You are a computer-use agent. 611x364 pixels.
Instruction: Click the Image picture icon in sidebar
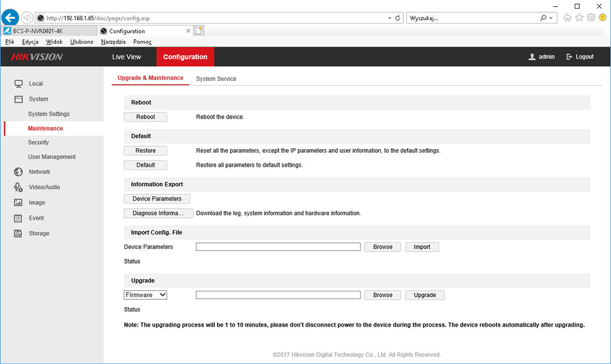tap(18, 203)
